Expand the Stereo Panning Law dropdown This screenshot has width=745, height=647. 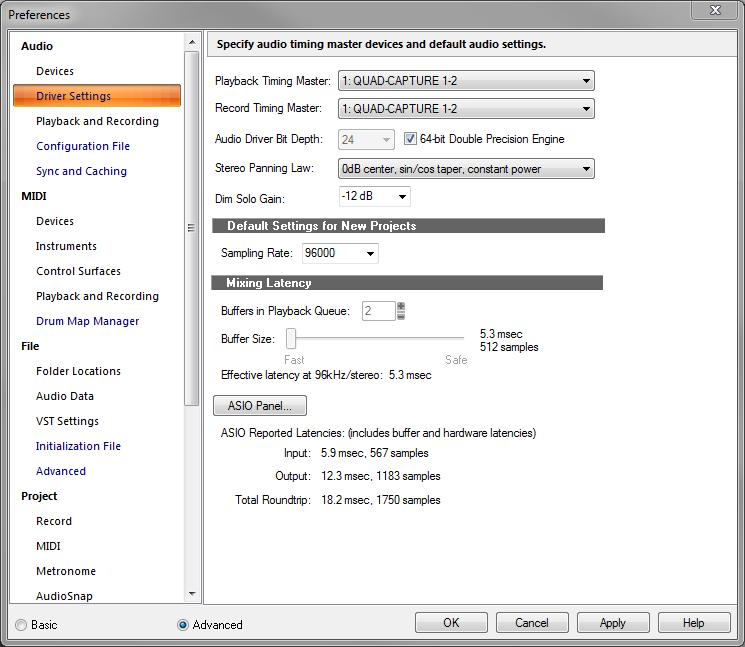466,169
